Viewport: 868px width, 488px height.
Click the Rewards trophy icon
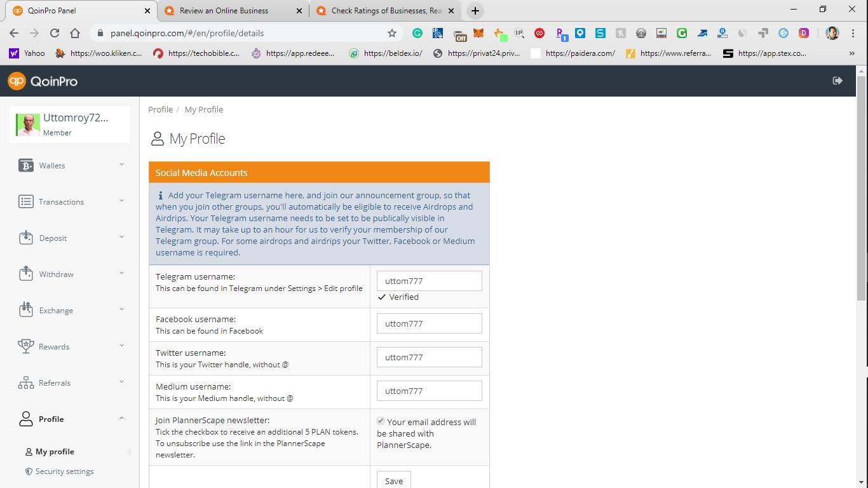26,347
